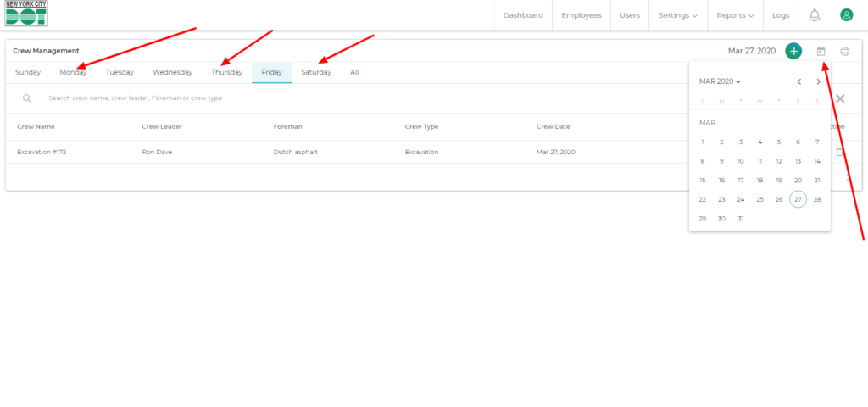
Task: Click the green add crew plus button
Action: (x=793, y=51)
